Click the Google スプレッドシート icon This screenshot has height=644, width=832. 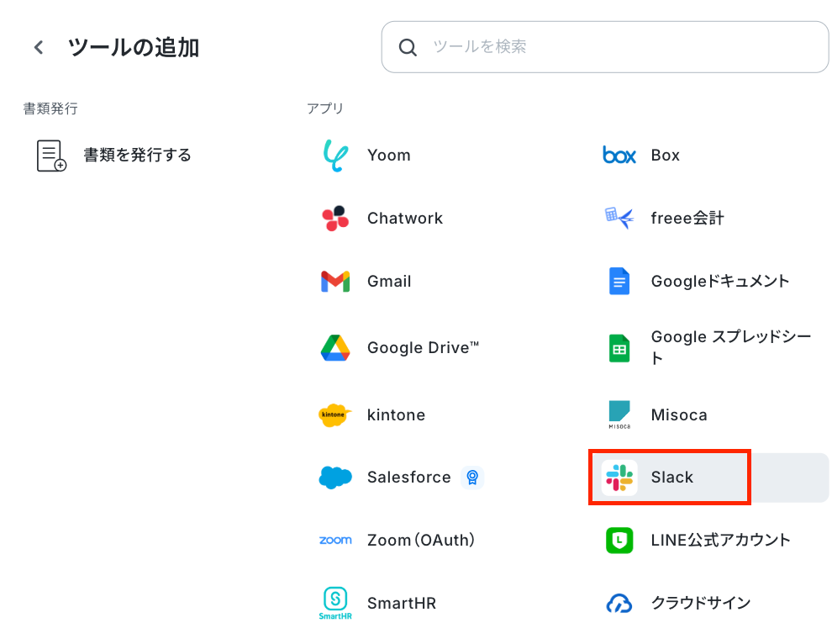[619, 348]
